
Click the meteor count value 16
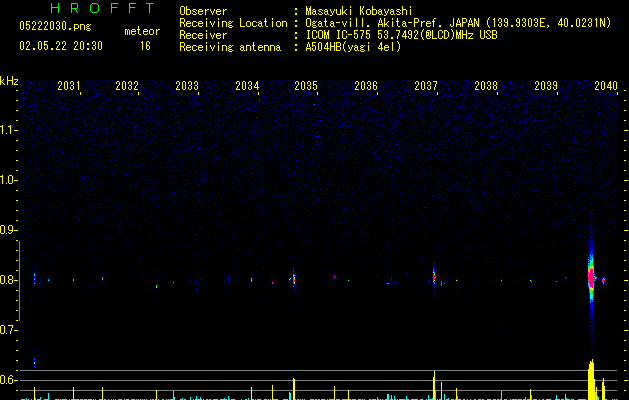[x=145, y=46]
